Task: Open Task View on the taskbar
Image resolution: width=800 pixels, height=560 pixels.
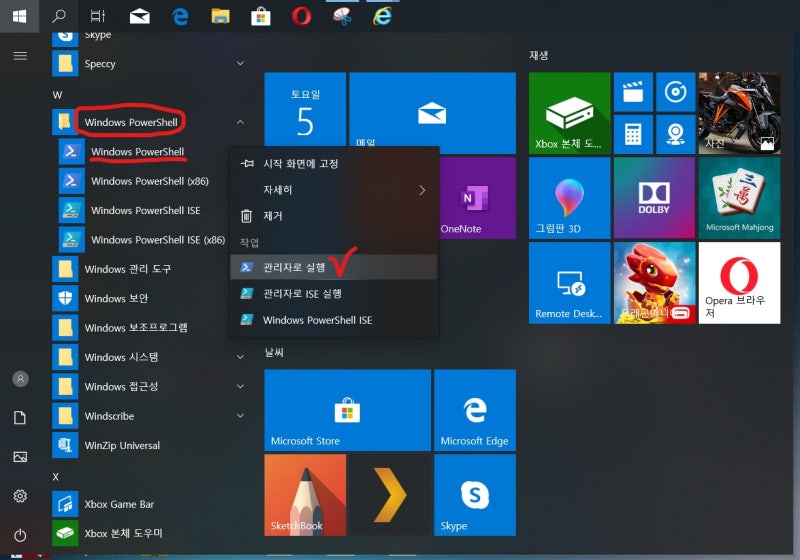Action: (97, 16)
